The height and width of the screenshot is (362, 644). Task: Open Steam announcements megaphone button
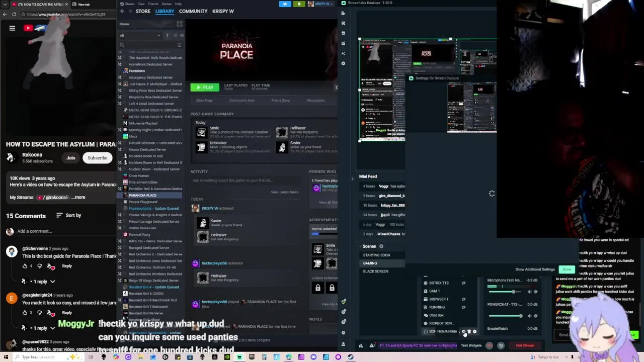point(285,4)
